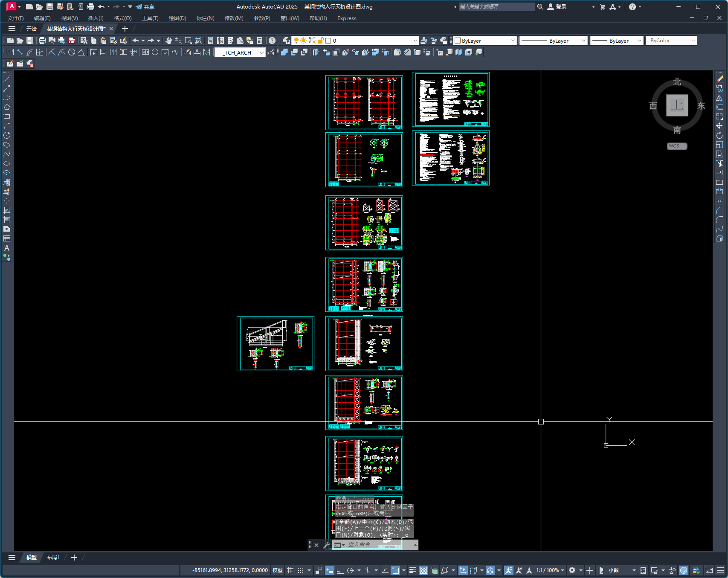Image resolution: width=728 pixels, height=578 pixels.
Task: Open the 标注(N) menu
Action: (x=205, y=18)
